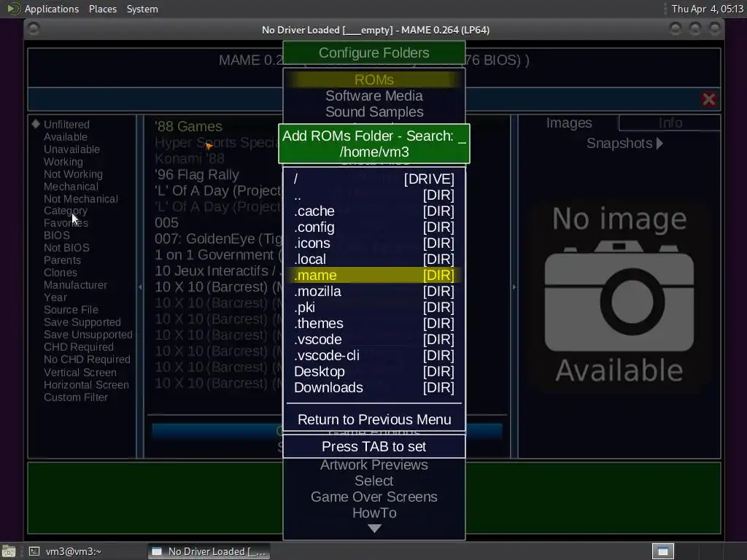Select ROMs in Configure Folders
Viewport: 747px width, 560px height.
(x=374, y=79)
